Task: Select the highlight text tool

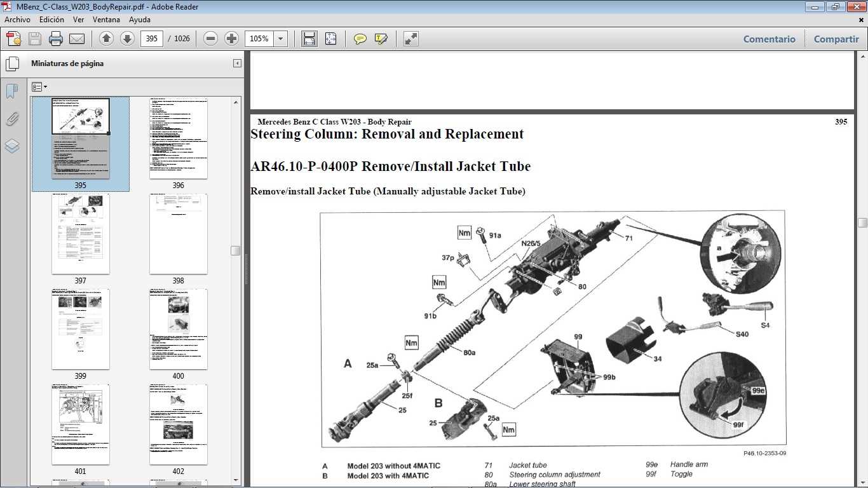Action: [x=381, y=39]
